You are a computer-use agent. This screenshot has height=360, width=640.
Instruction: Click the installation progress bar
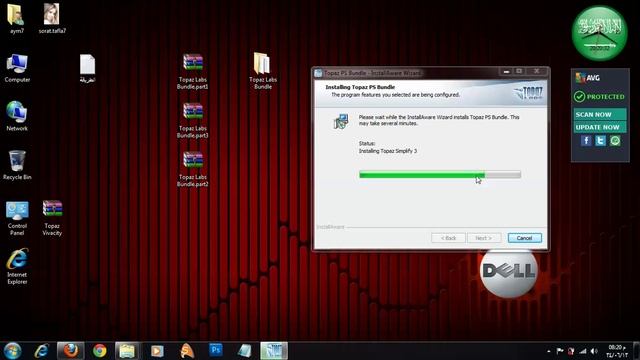[440, 175]
